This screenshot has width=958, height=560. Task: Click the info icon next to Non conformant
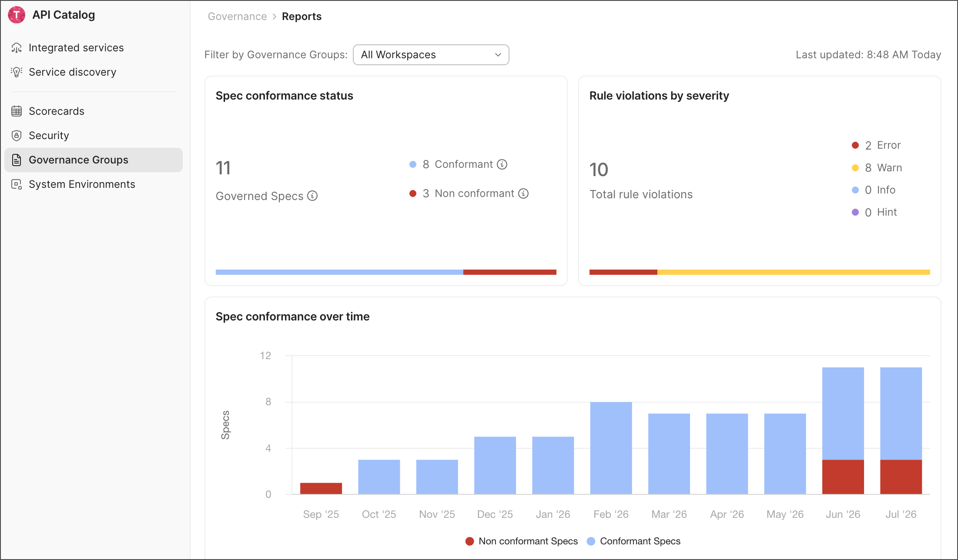[523, 193]
